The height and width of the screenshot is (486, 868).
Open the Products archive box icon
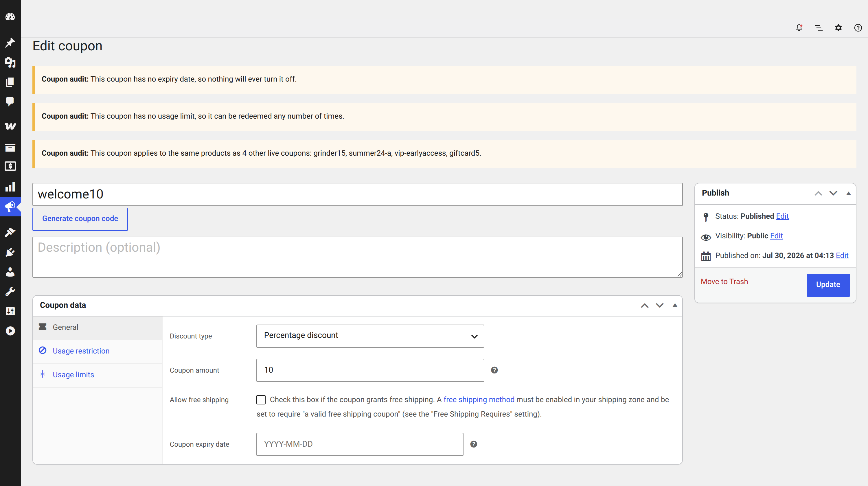point(10,148)
